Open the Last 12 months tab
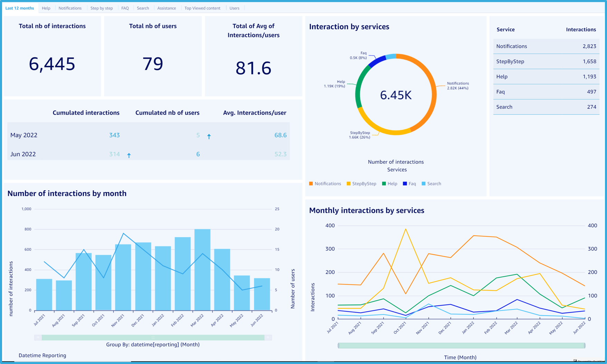607x364 pixels. tap(20, 8)
